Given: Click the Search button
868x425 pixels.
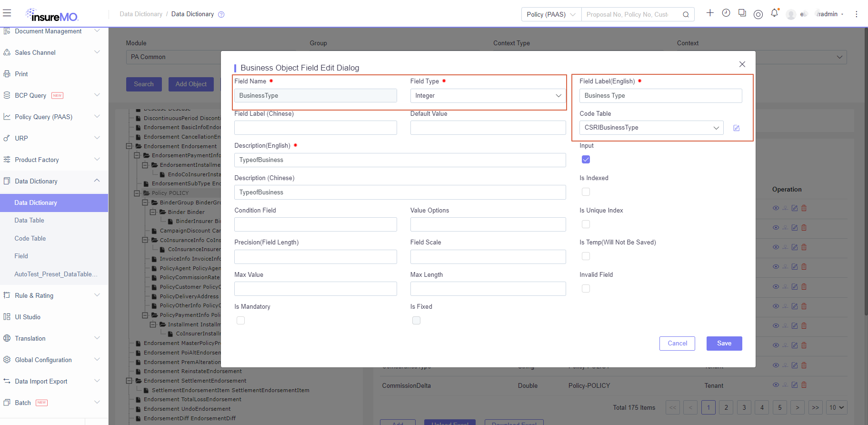Looking at the screenshot, I should [x=144, y=84].
